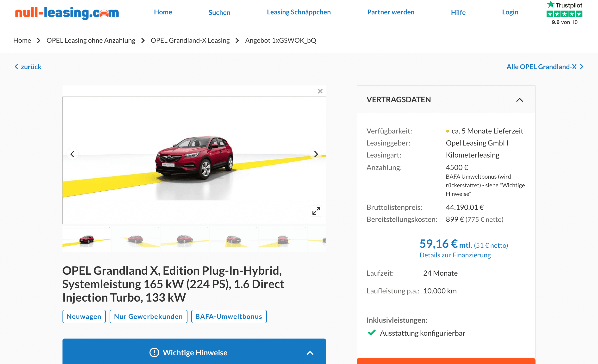Open Leasing Schnäppchen menu item
Screen dimensions: 598x364
click(x=299, y=12)
